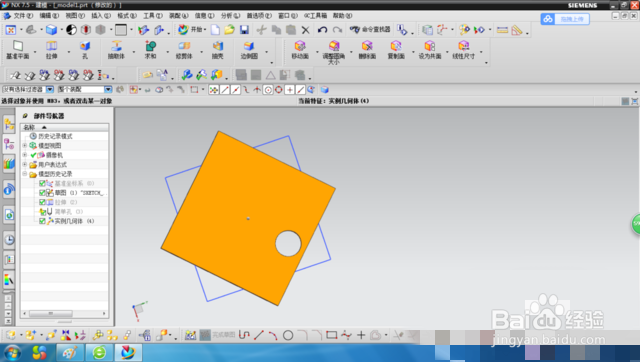This screenshot has height=362, width=640.
Task: Click the 移动面 move face tool
Action: pos(300,50)
